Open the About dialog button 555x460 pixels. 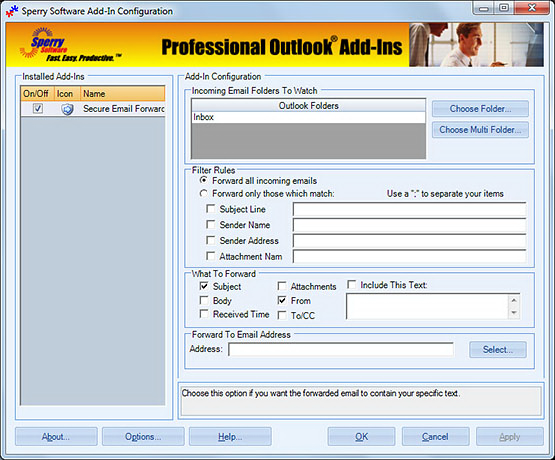click(x=56, y=437)
